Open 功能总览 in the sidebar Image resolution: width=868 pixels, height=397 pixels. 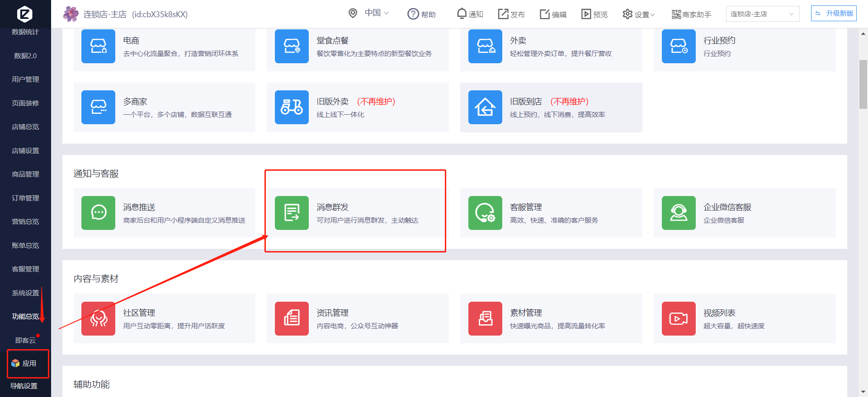click(25, 317)
